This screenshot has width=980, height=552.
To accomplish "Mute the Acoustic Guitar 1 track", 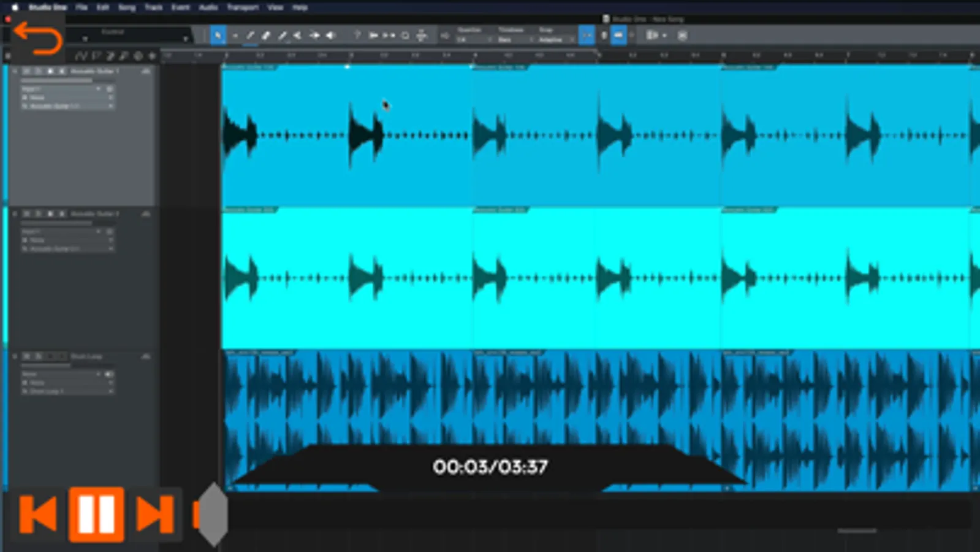I will click(x=26, y=71).
